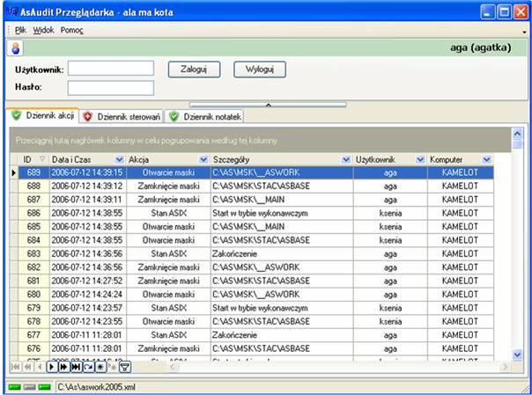Click aga (agatka) logged user label
This screenshot has width=532, height=395.
480,48
